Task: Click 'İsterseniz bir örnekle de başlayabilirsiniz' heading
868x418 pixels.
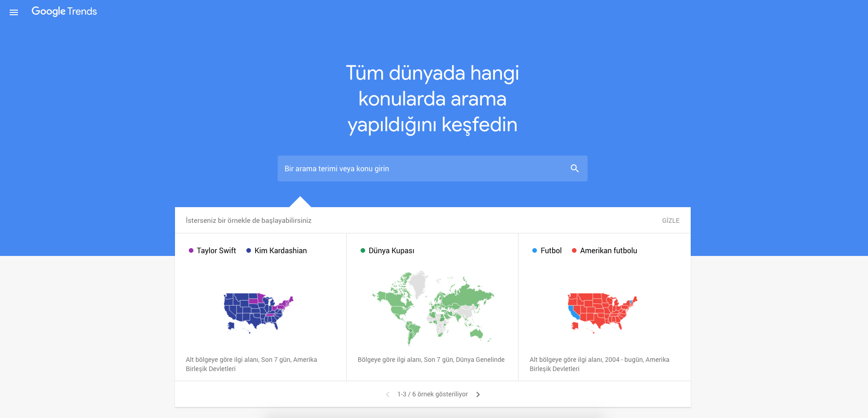Action: coord(249,221)
